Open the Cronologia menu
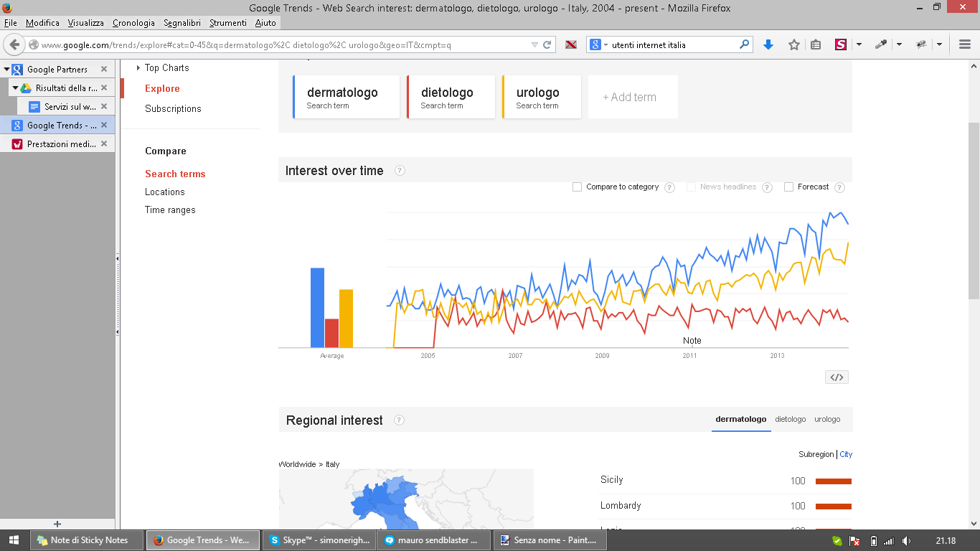 133,23
